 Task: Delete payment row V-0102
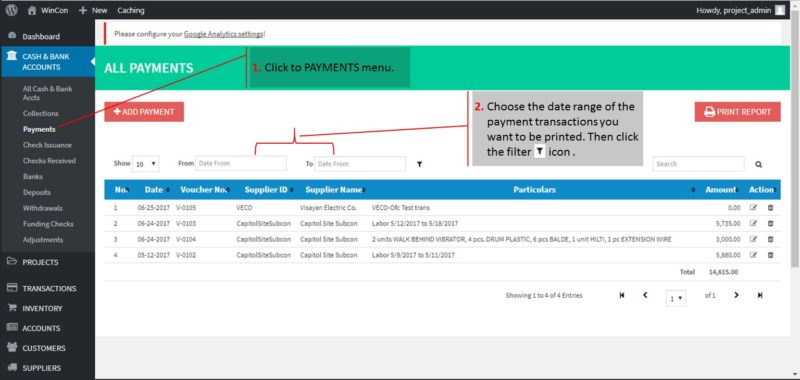770,255
